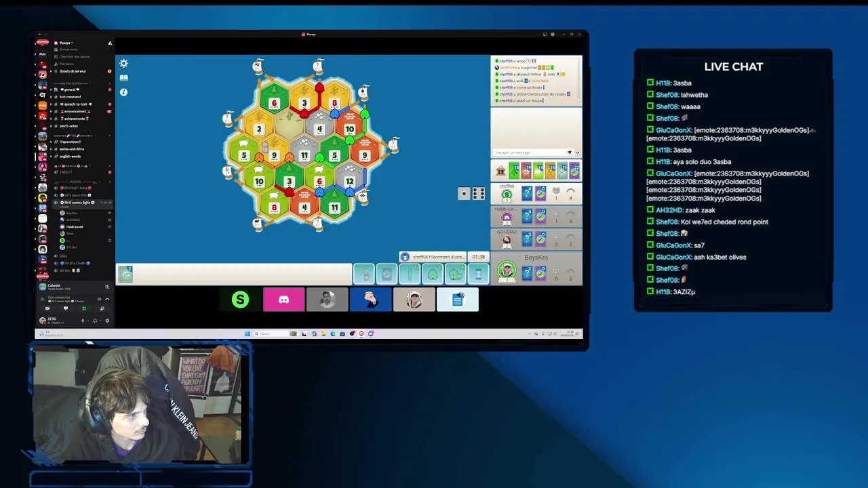
Task: Open the game settings gear icon
Action: tap(123, 63)
